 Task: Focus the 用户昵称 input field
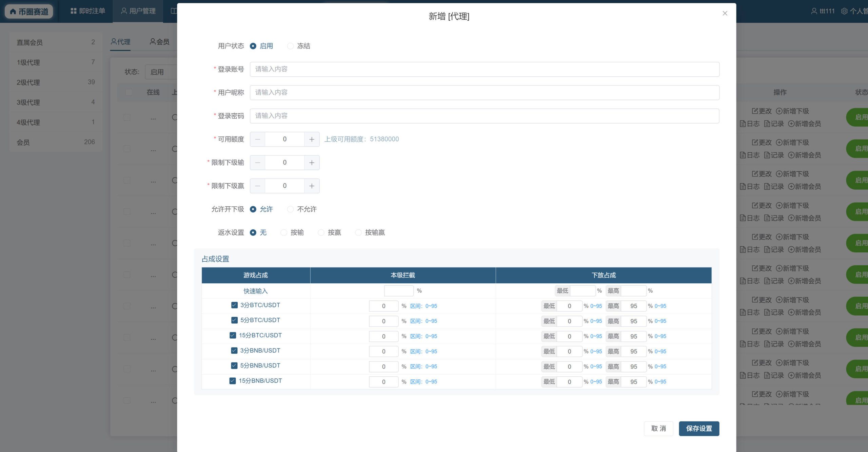(x=485, y=93)
